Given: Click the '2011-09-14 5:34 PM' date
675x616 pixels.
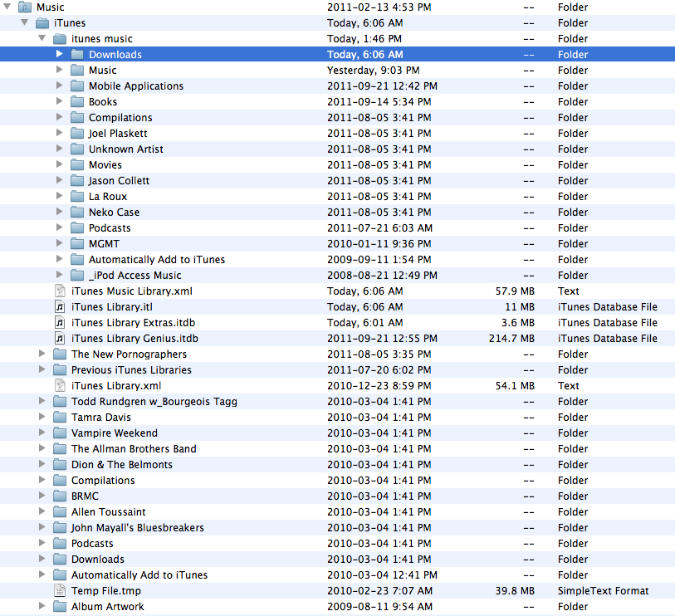Looking at the screenshot, I should point(379,101).
